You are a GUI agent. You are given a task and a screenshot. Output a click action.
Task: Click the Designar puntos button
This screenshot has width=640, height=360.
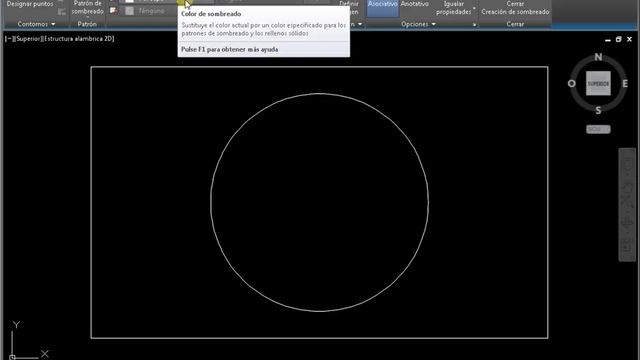[x=30, y=4]
